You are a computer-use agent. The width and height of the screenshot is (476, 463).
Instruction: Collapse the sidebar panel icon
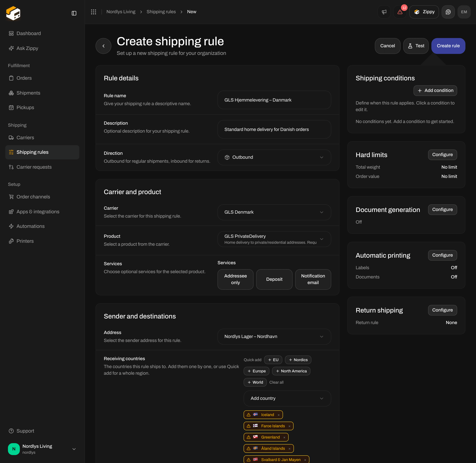pyautogui.click(x=74, y=13)
